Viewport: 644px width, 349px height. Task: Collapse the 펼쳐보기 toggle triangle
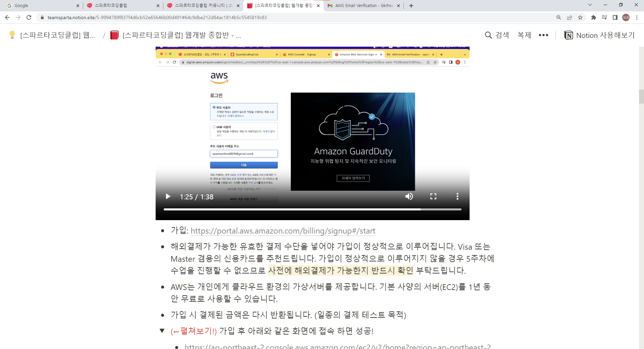pos(162,331)
